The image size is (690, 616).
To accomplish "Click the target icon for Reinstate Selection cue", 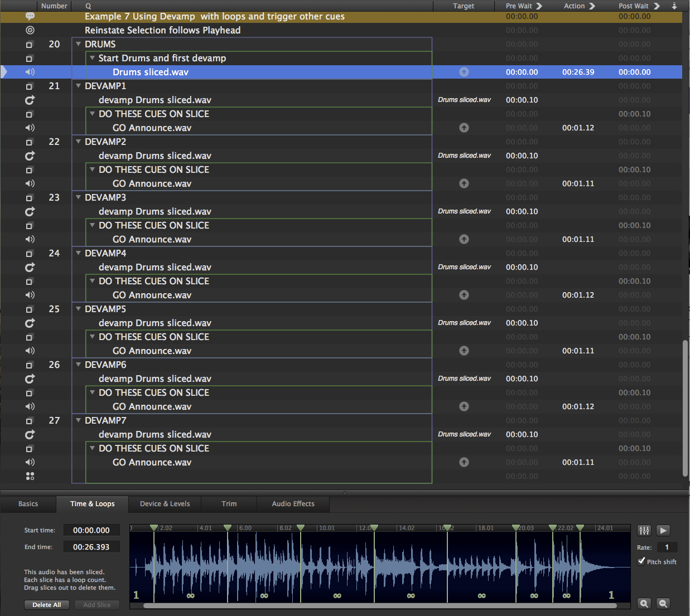I will (30, 30).
